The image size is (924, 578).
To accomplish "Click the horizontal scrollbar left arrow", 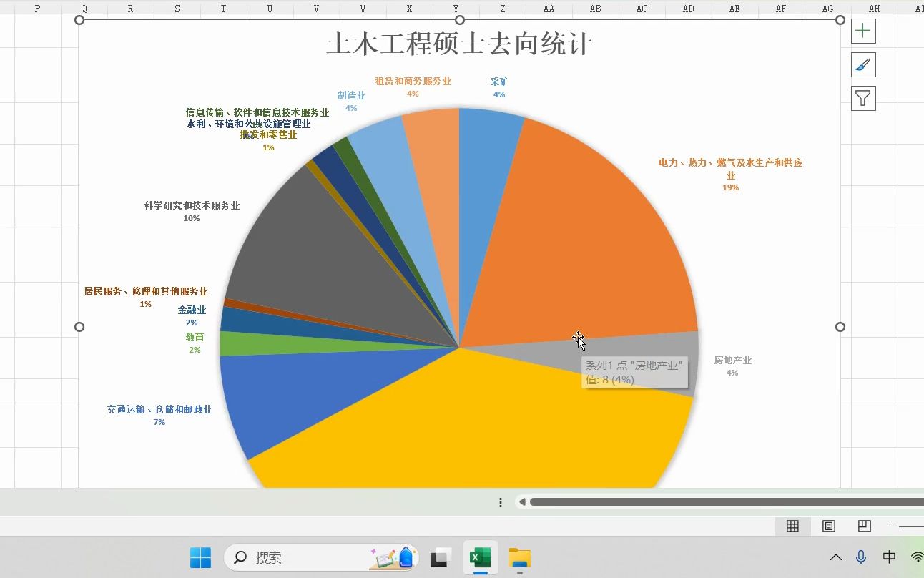I will [x=522, y=502].
